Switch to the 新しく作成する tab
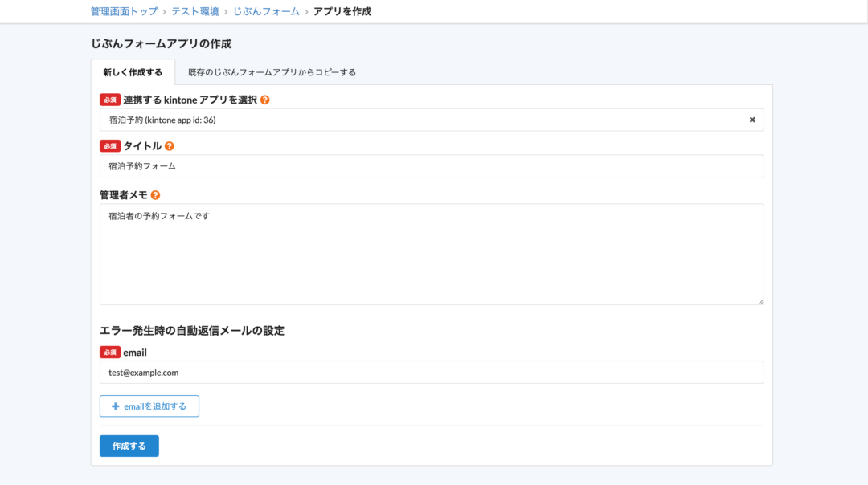 pyautogui.click(x=133, y=72)
